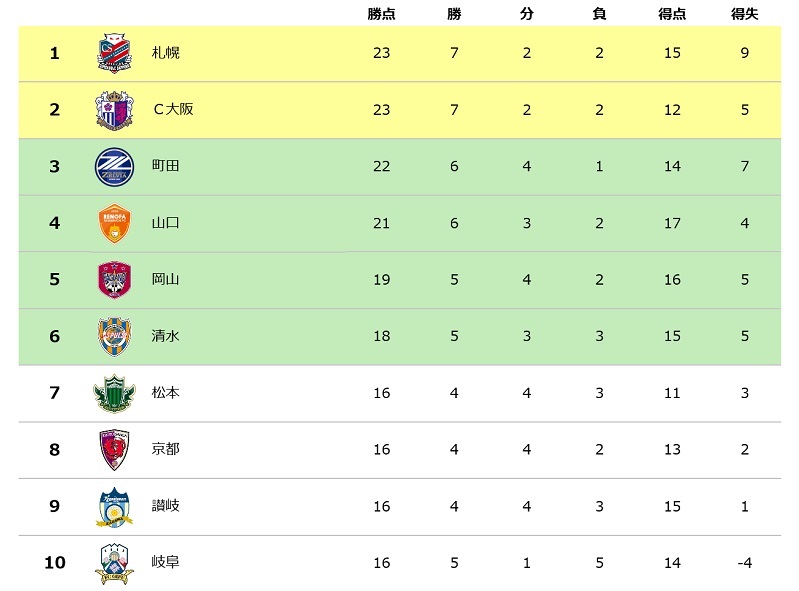Open the 札幌 team name link

click(165, 53)
